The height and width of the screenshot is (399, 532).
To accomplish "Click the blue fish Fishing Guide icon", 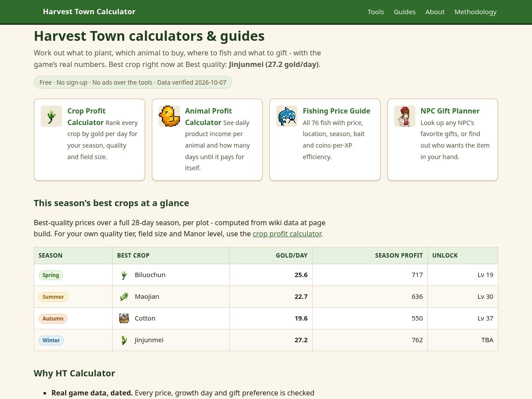I will (x=287, y=116).
